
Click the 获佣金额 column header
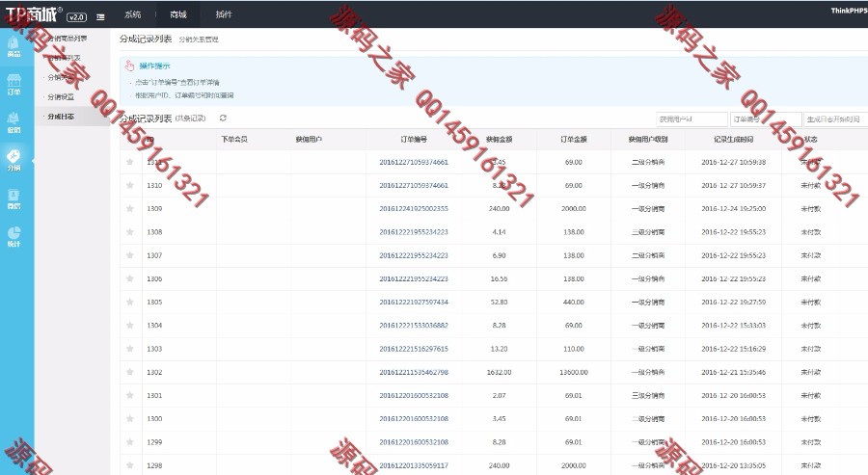[x=499, y=140]
